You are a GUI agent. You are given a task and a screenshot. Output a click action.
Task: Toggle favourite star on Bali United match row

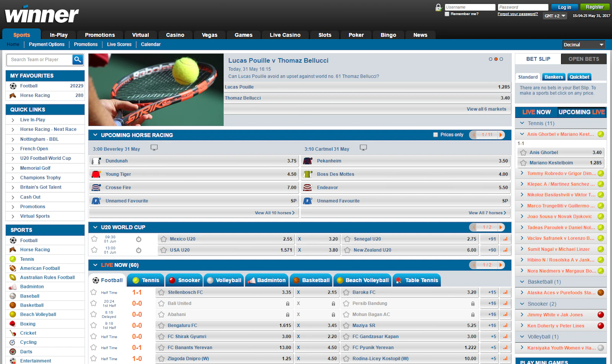pyautogui.click(x=94, y=303)
